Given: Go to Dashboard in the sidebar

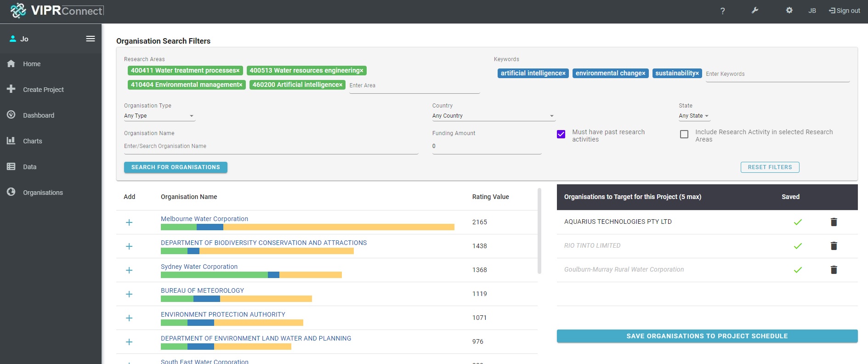Looking at the screenshot, I should pyautogui.click(x=39, y=115).
